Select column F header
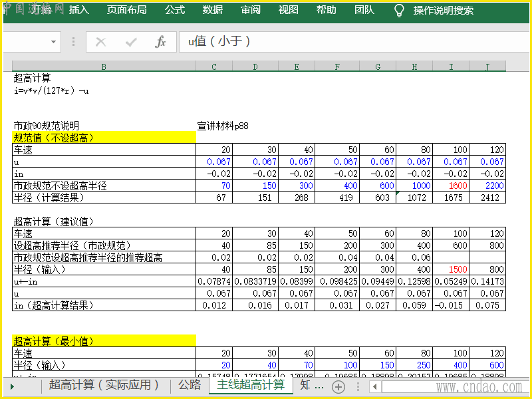Viewport: 532px width, 399px height. (x=337, y=66)
